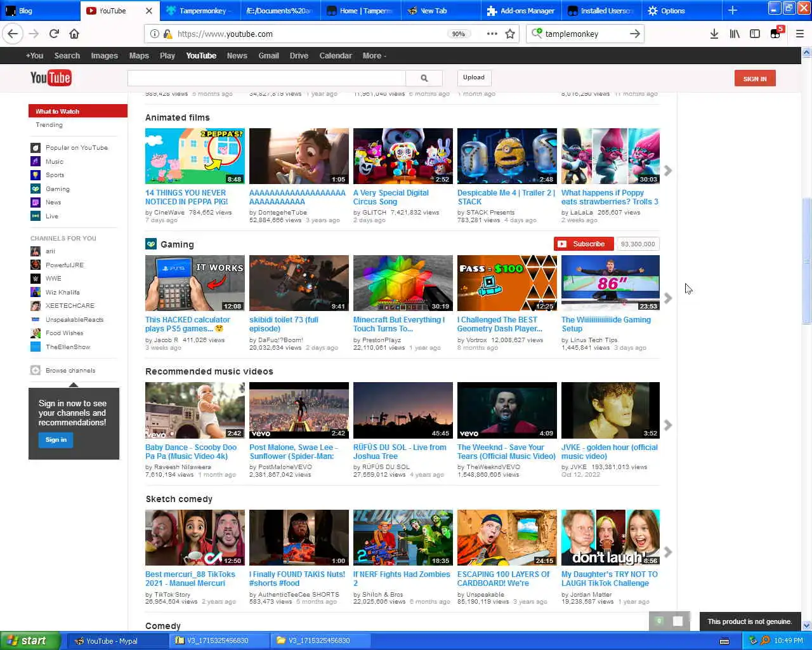Screen dimensions: 812x650
Task: Open Popular on YouTube sidebar icon
Action: [x=36, y=148]
